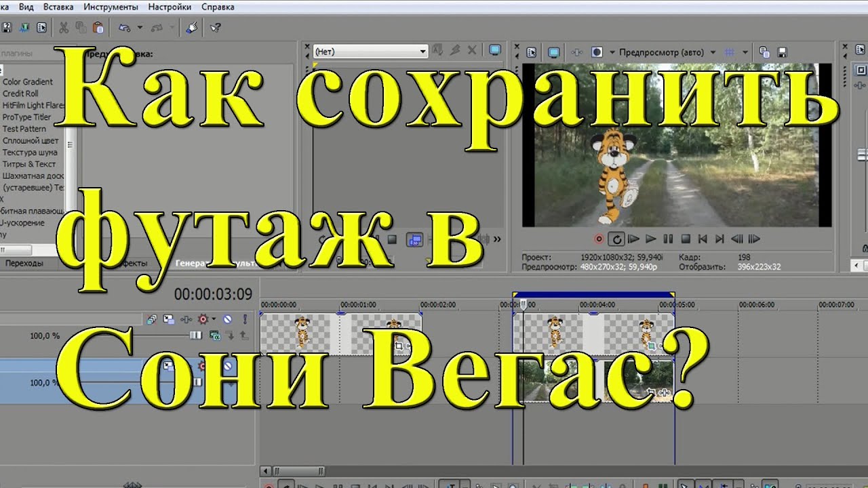868x488 pixels.
Task: Copy snapshot to clipboard icon
Action: 764,52
